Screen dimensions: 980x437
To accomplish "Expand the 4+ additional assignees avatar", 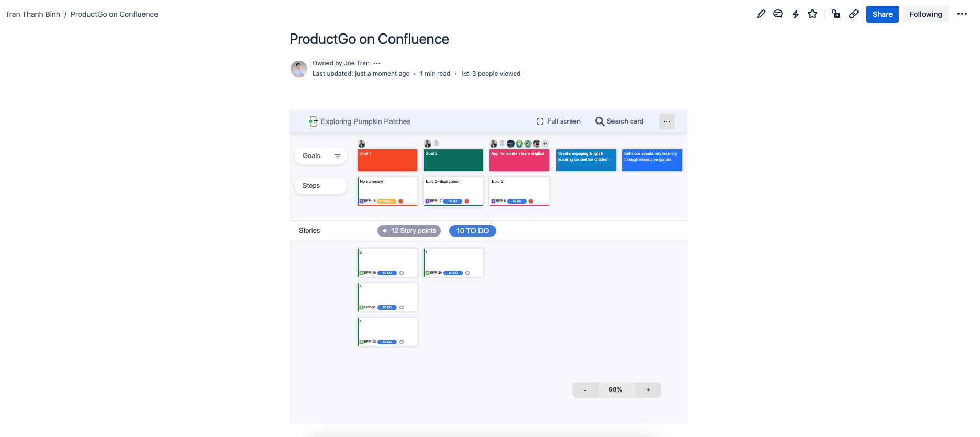I will coord(545,143).
